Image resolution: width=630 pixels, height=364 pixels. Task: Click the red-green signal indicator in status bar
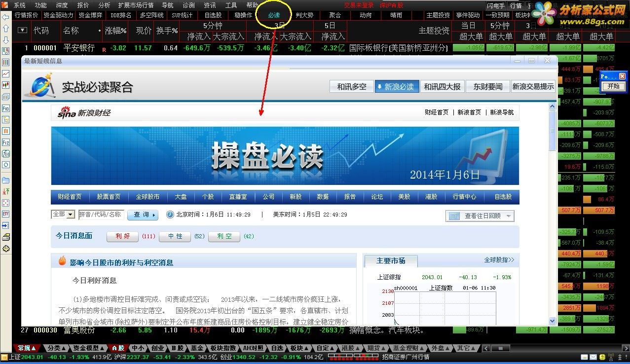pyautogui.click(x=352, y=357)
